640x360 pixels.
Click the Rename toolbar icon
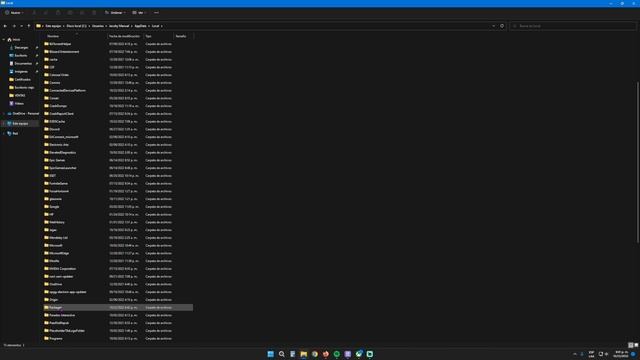click(70, 13)
